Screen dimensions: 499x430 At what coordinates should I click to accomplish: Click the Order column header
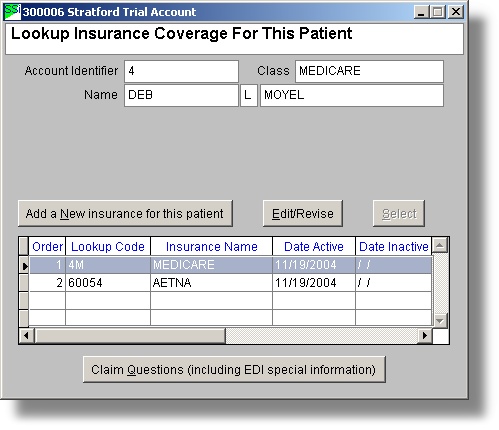coord(47,246)
